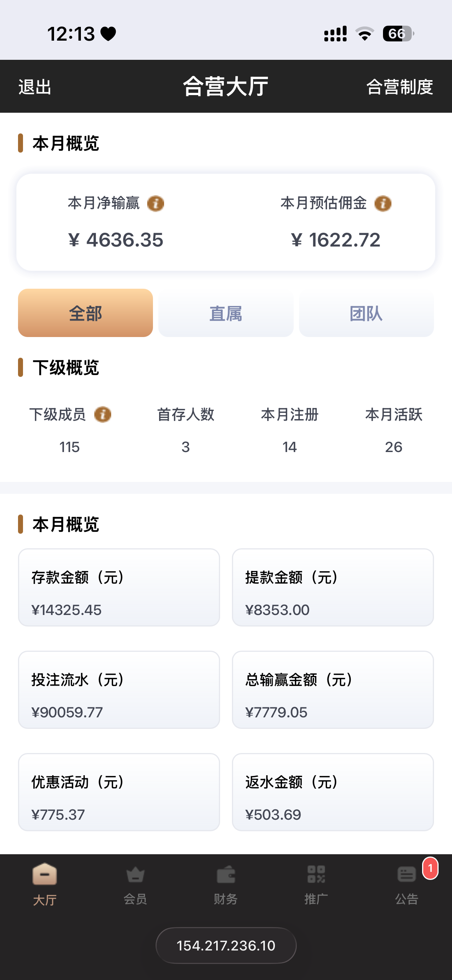Select the 全部 filter tab
Screen dimensions: 452x980
coord(85,313)
